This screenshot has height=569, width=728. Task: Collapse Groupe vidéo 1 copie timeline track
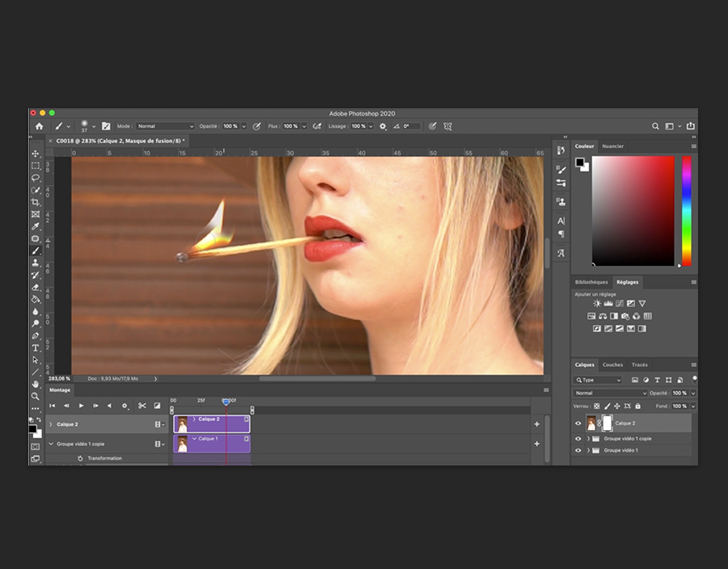[x=51, y=444]
